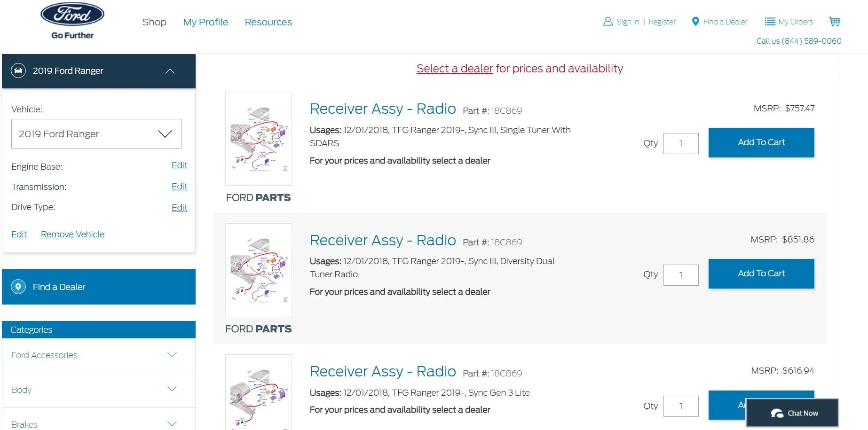Click the MSRP: $851.86 price text

coord(782,240)
